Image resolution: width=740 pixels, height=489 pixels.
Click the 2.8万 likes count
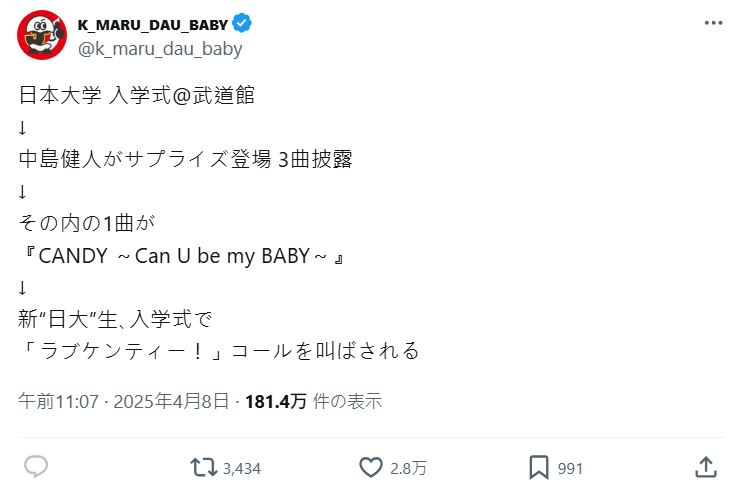click(408, 468)
